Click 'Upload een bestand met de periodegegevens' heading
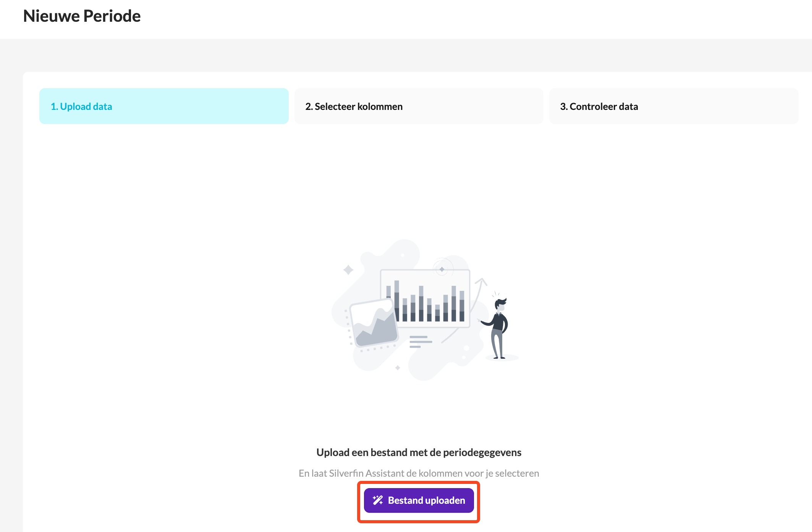The width and height of the screenshot is (812, 532). [419, 452]
